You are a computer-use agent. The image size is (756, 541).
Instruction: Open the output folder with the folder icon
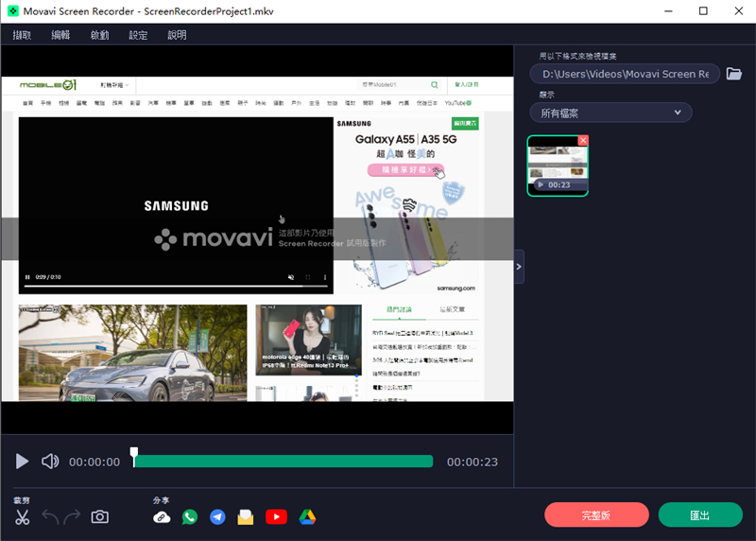tap(733, 74)
